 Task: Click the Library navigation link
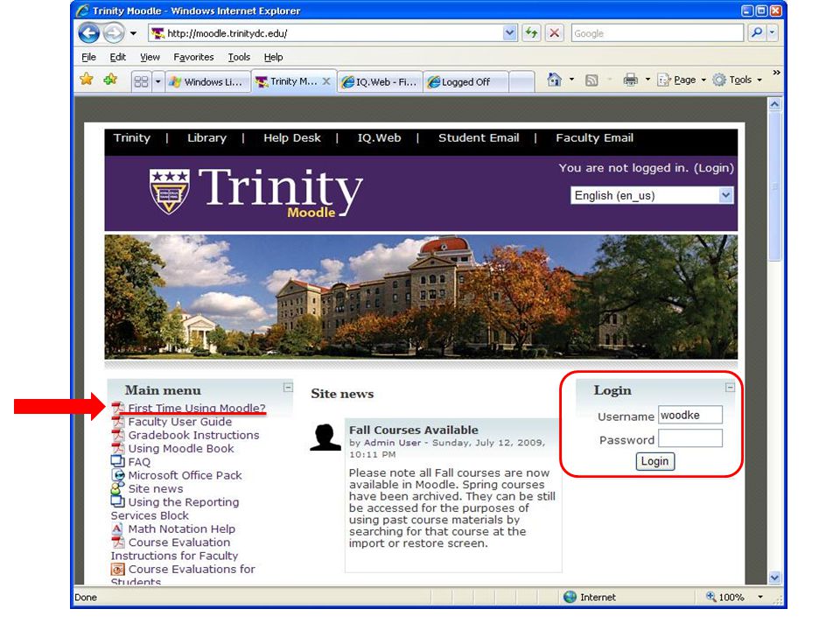click(206, 137)
